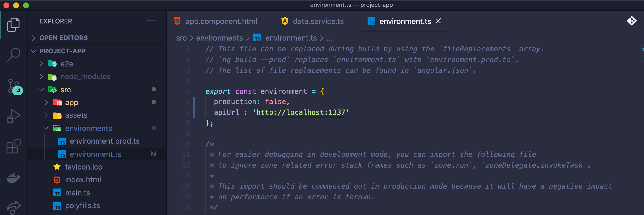Click line number 5 in the gutter
The height and width of the screenshot is (215, 644).
(x=188, y=91)
